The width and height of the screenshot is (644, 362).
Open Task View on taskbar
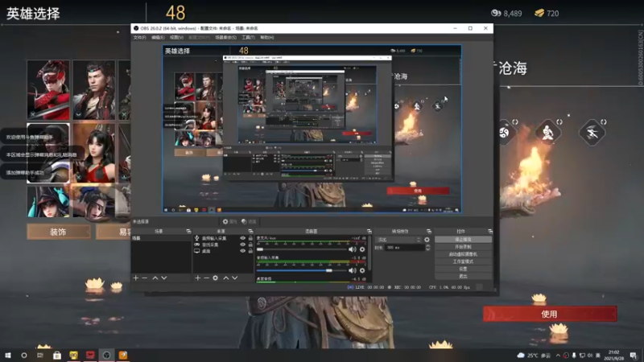40,355
